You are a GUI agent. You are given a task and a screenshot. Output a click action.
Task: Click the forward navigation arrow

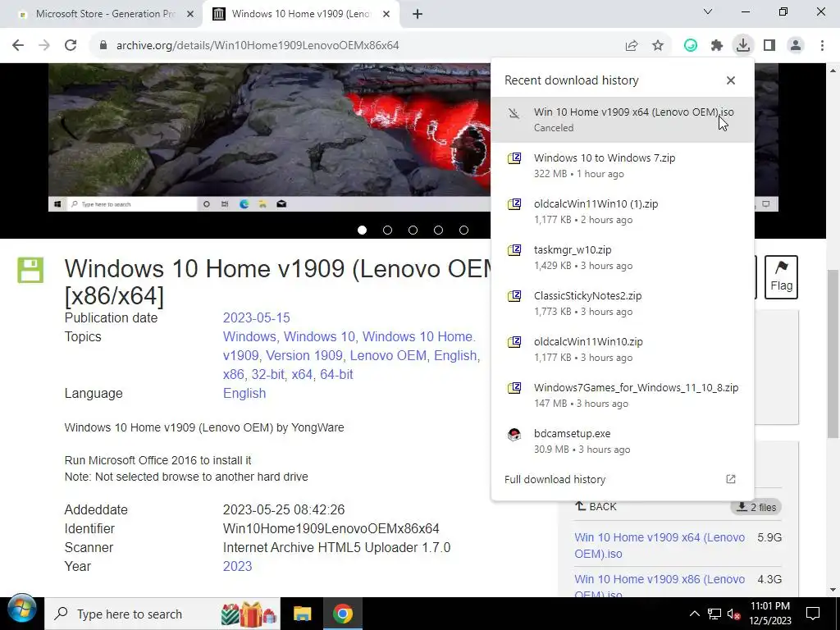44,46
